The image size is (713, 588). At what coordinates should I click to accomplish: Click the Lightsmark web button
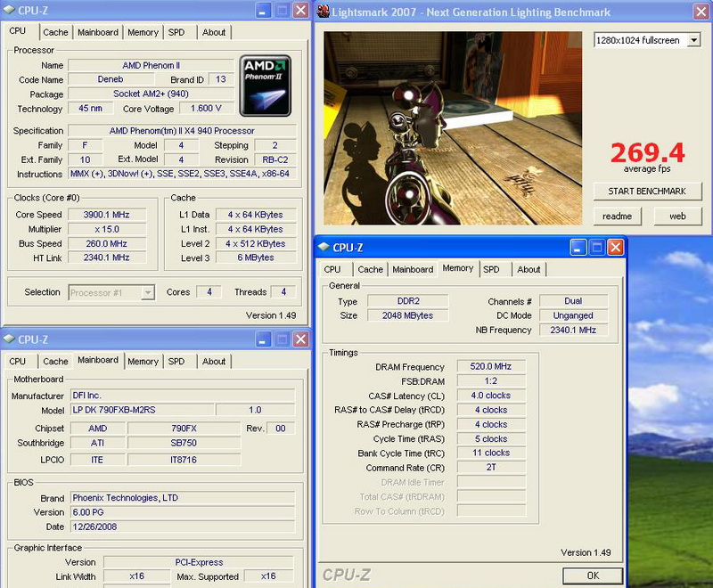pyautogui.click(x=677, y=216)
